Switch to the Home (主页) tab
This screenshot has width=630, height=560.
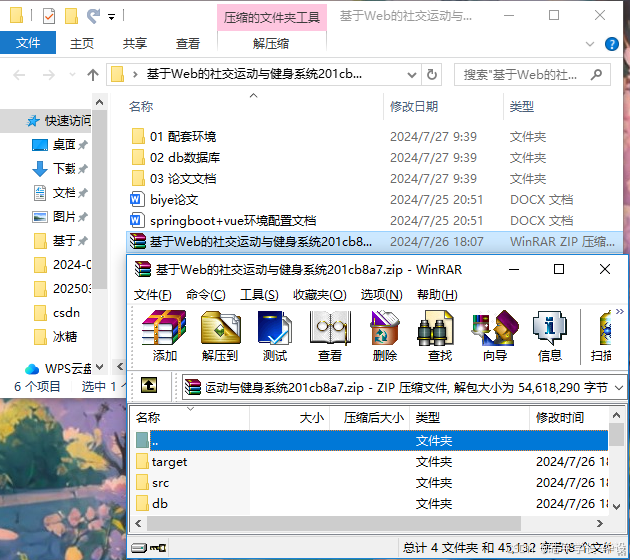[x=82, y=43]
